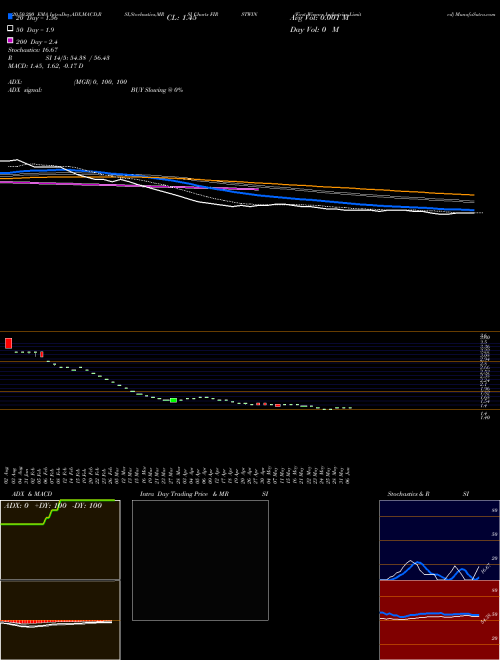This screenshot has width=500, height=660.
Task: Click the blue 20 Day legend swatch
Action: click(10, 16)
